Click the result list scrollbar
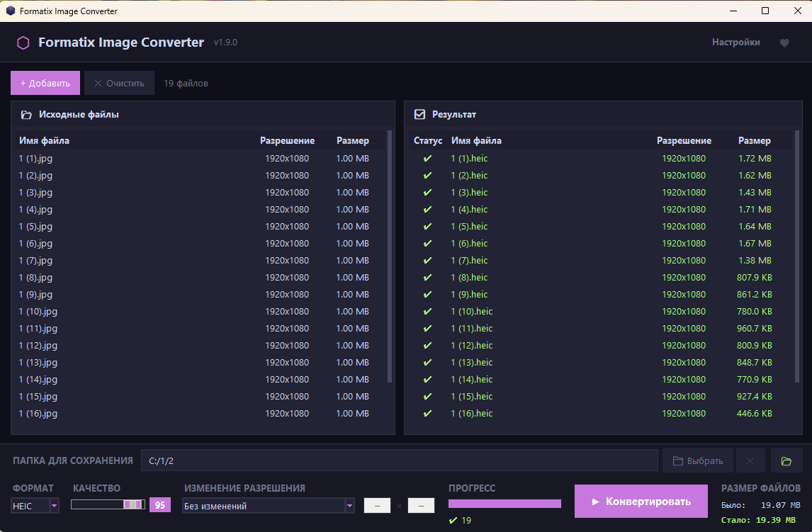The image size is (812, 532). pyautogui.click(x=797, y=256)
